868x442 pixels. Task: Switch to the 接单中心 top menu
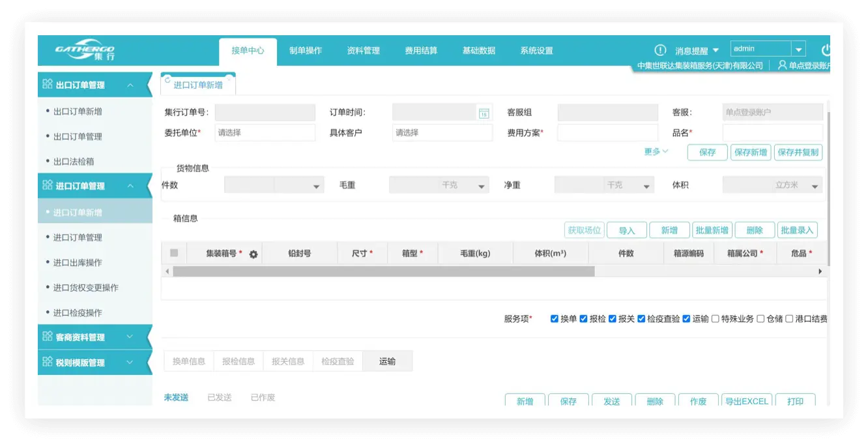pos(248,51)
